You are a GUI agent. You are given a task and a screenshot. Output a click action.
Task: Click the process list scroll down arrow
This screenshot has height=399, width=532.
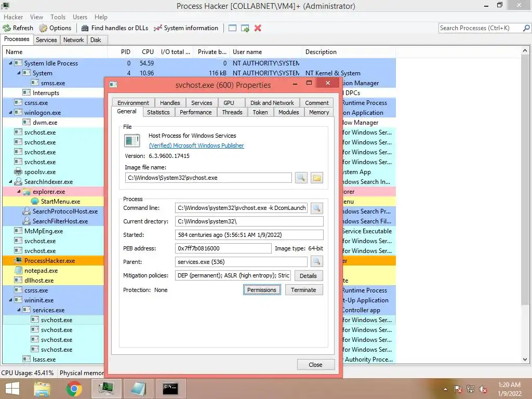click(525, 360)
